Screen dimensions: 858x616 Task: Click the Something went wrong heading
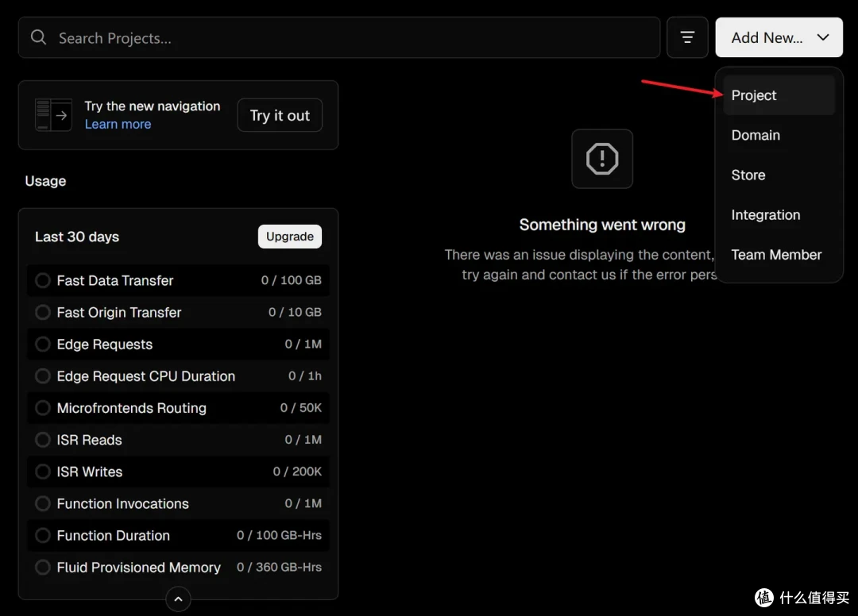click(602, 225)
